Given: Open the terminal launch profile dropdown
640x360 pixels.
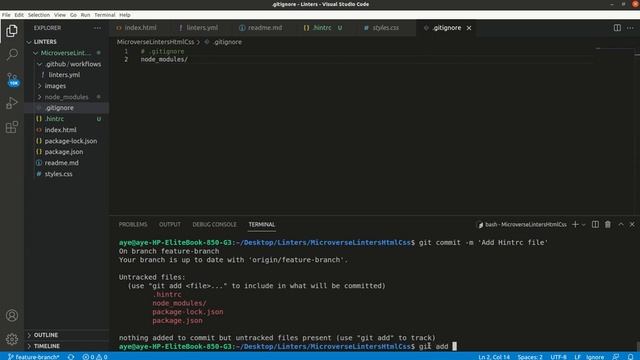Looking at the screenshot, I should pos(584,224).
